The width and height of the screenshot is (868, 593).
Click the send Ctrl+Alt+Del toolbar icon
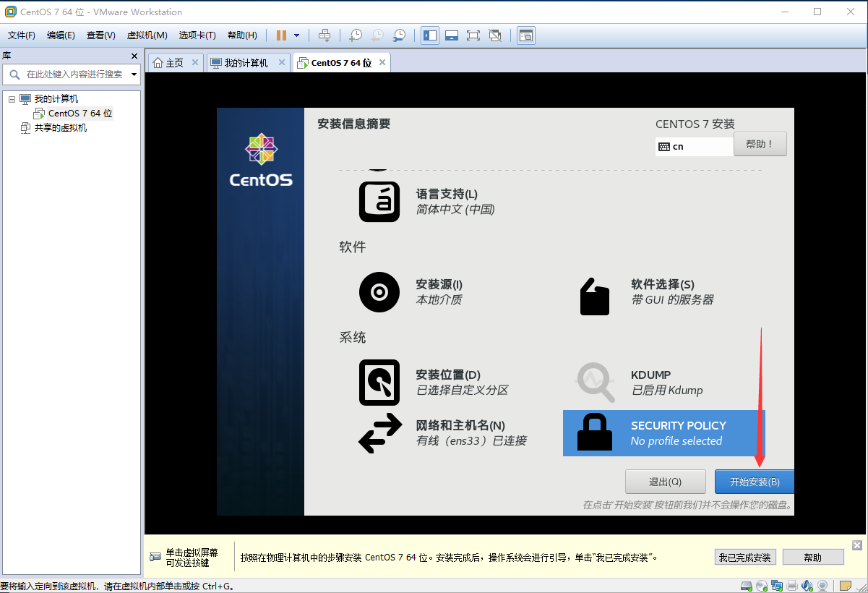pos(325,35)
